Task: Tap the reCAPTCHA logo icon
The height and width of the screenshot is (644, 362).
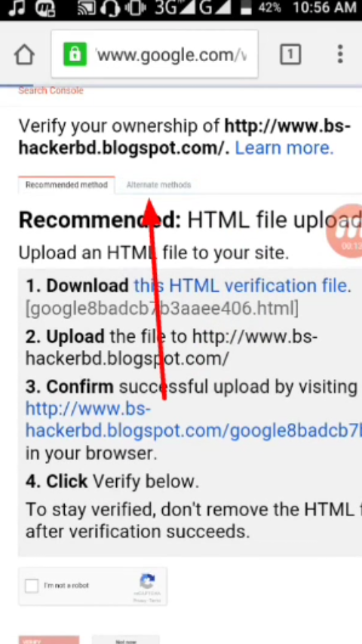Action: 147,581
